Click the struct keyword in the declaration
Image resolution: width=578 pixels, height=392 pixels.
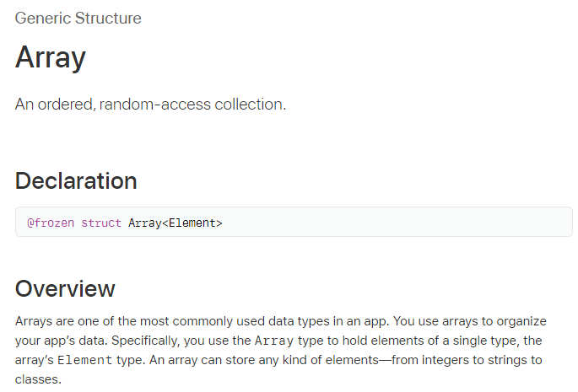pyautogui.click(x=101, y=223)
